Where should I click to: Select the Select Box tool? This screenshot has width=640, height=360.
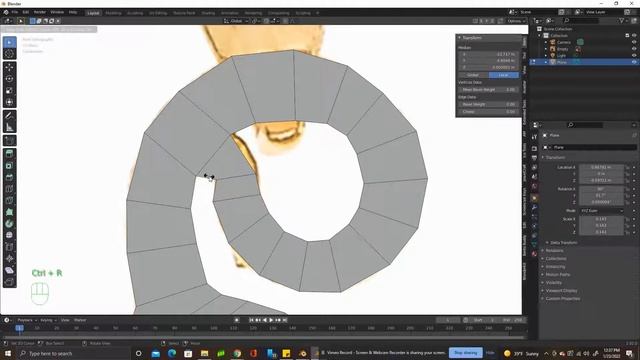(x=10, y=42)
